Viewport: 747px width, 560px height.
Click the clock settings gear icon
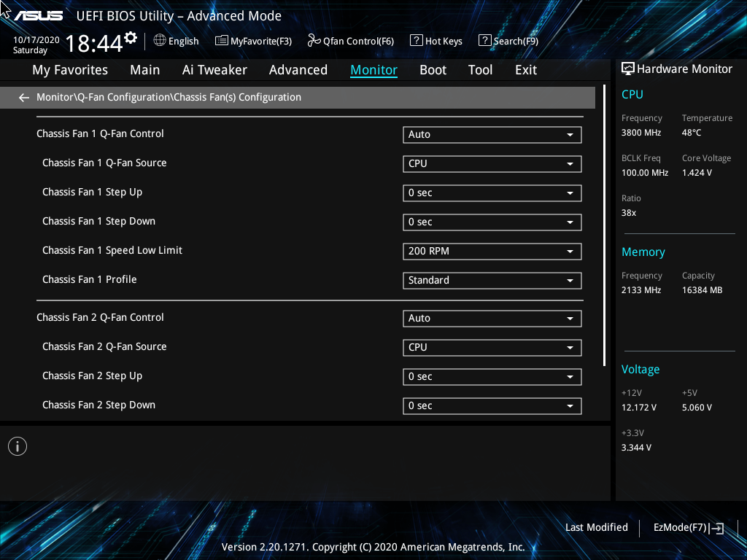131,37
